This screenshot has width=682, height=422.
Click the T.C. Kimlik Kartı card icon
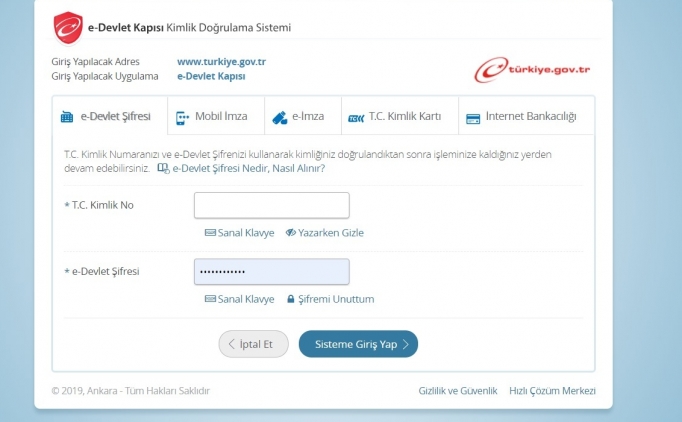(x=355, y=117)
